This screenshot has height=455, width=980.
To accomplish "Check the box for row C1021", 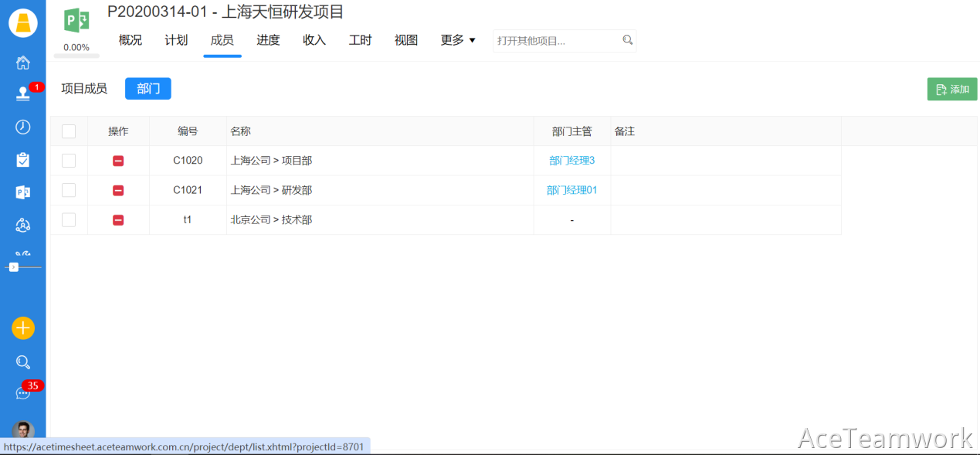I will click(x=69, y=190).
